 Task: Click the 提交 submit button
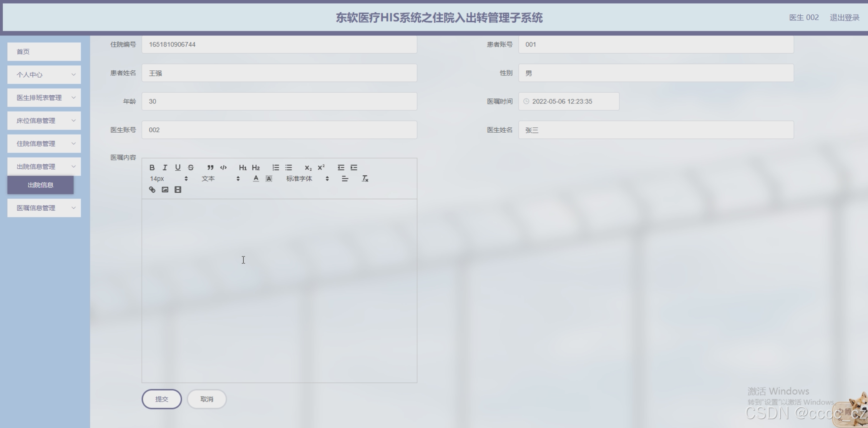(x=161, y=399)
